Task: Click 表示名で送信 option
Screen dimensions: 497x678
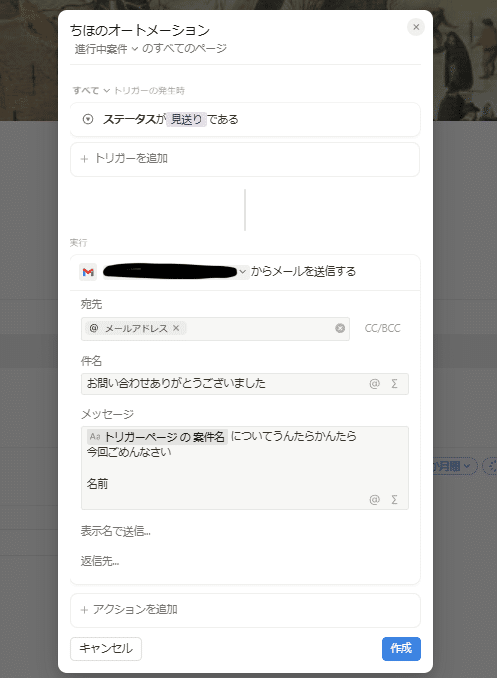Action: click(x=115, y=531)
